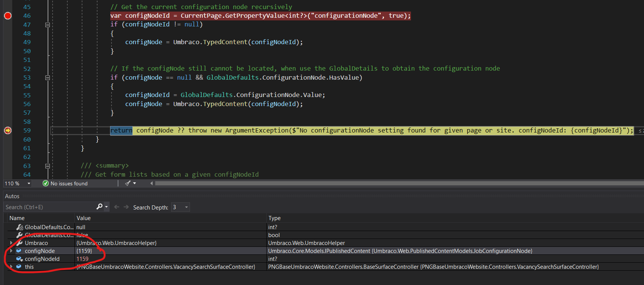Select the configNode row name
The height and width of the screenshot is (285, 644).
[40, 251]
